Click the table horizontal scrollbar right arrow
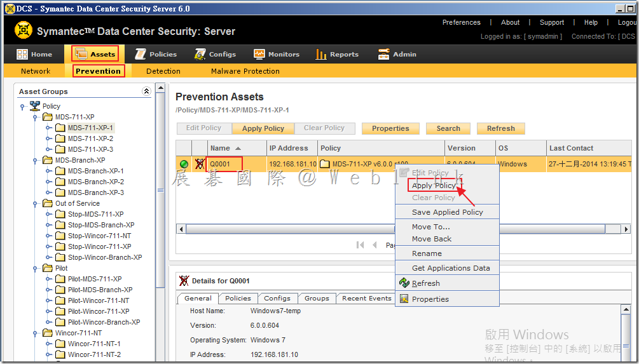 tap(626, 229)
